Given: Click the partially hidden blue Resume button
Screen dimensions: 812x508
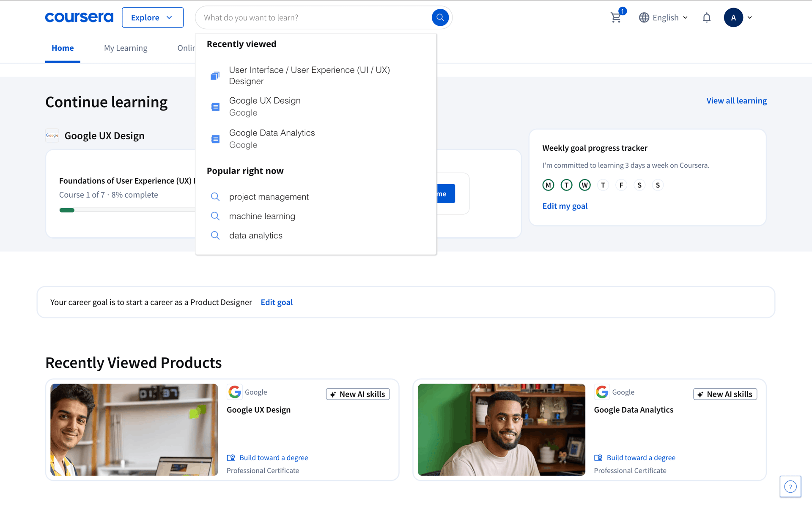Looking at the screenshot, I should click(446, 193).
